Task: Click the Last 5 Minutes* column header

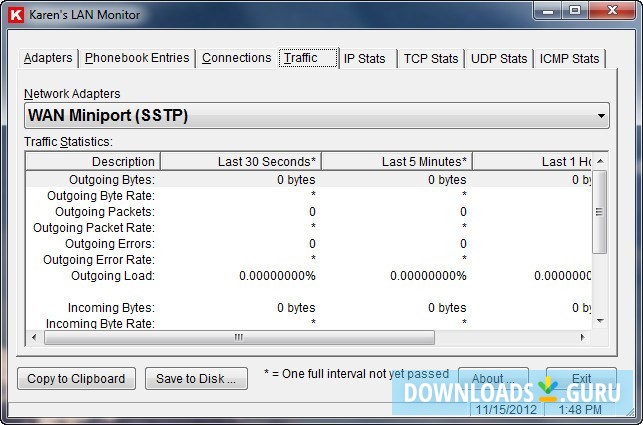Action: point(397,162)
